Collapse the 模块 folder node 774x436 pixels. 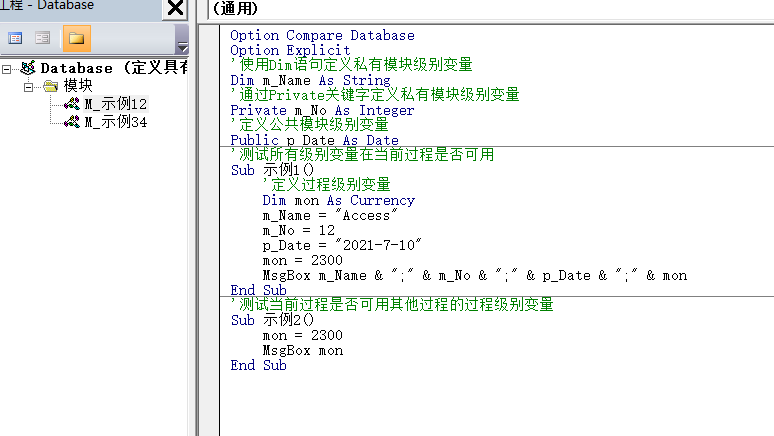29,87
